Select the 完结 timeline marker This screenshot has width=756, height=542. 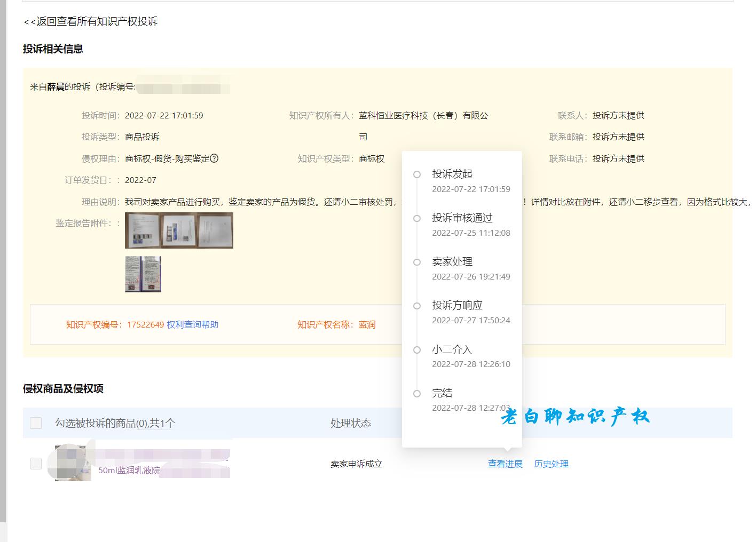[417, 394]
